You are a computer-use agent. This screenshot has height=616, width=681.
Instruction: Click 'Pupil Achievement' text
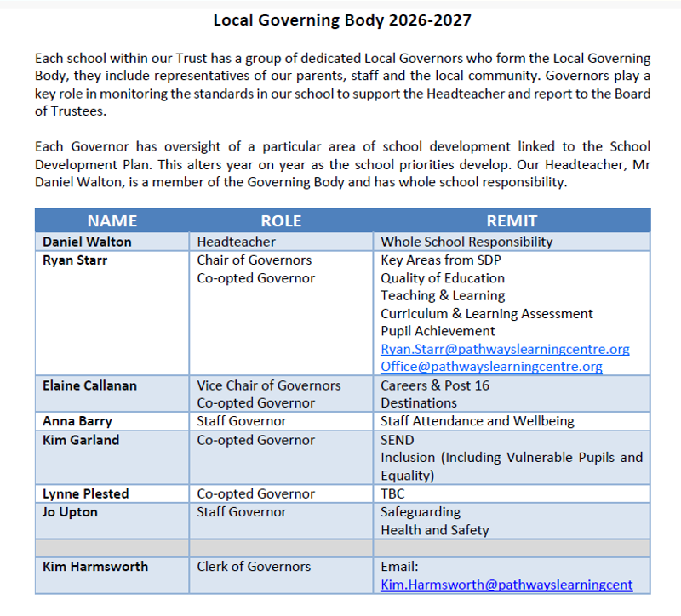coord(438,331)
